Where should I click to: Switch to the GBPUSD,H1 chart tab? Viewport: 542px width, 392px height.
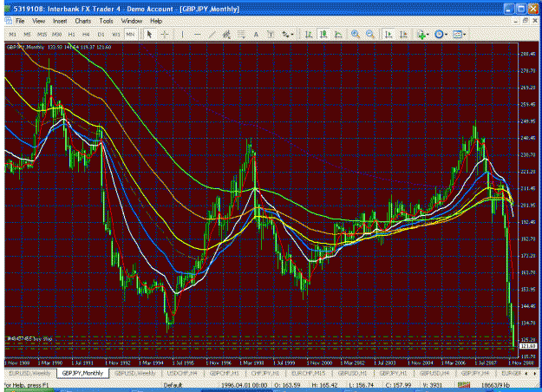tap(352, 373)
